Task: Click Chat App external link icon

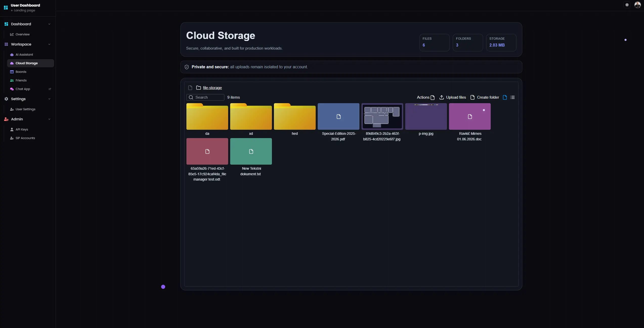Action: (x=50, y=89)
